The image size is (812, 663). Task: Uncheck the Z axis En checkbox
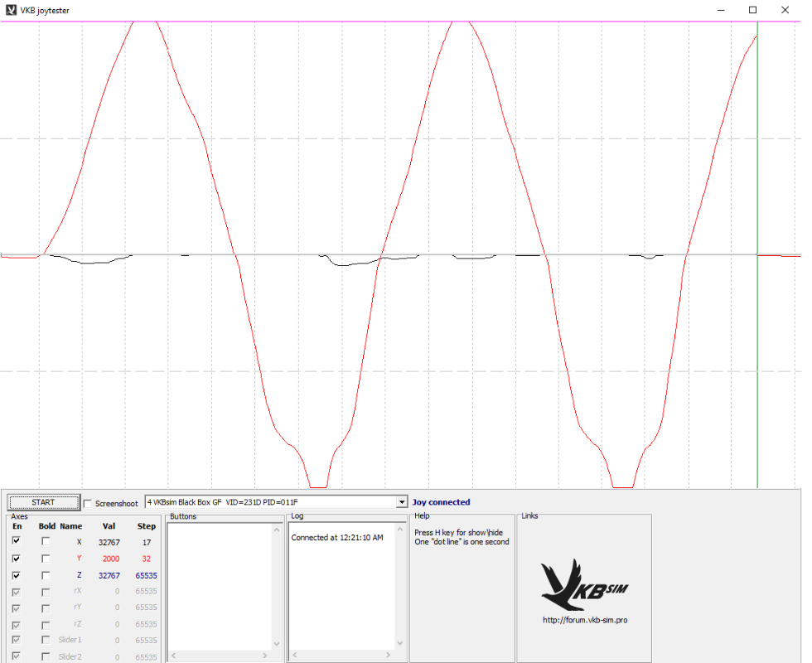coord(17,574)
